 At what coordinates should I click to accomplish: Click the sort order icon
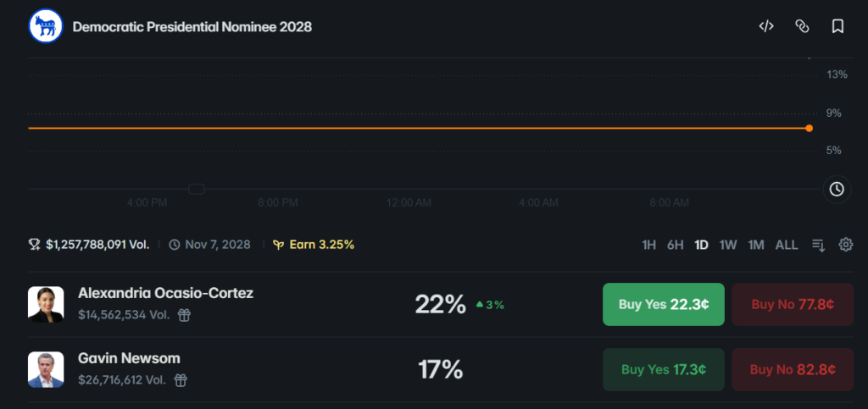click(x=819, y=245)
